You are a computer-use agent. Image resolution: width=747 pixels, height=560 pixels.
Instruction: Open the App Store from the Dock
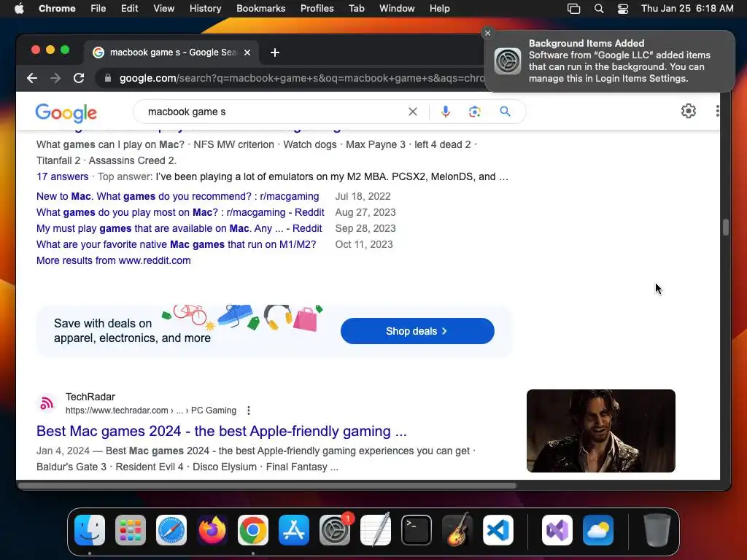(294, 530)
